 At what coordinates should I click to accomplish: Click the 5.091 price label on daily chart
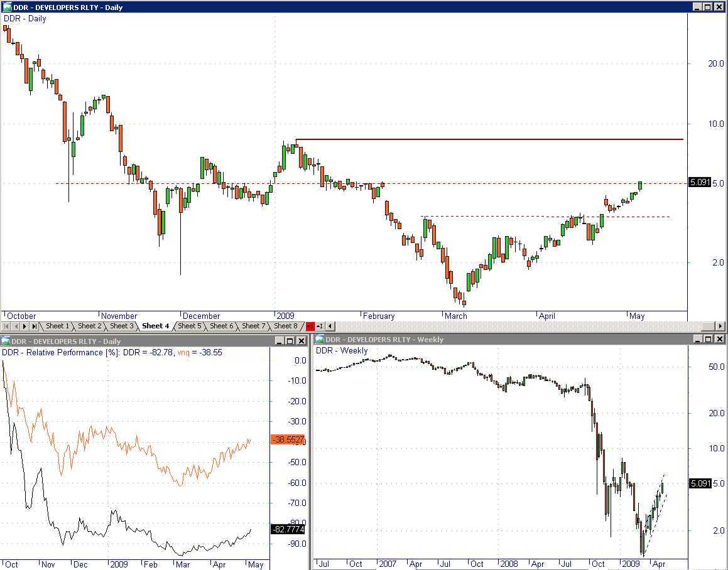tap(700, 183)
